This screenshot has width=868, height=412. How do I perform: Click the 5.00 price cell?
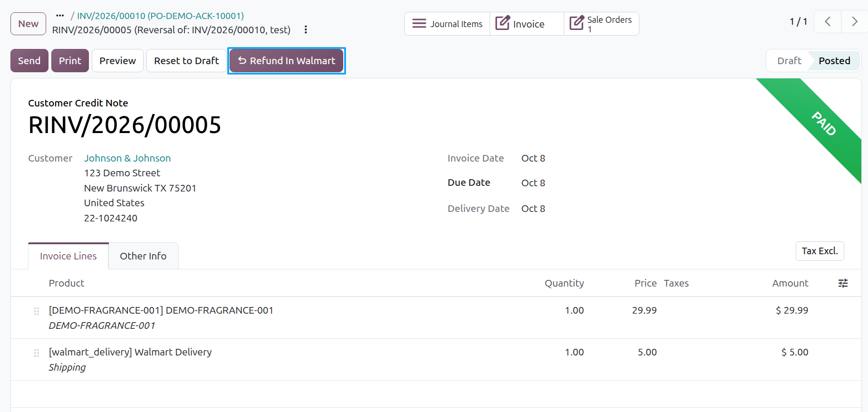click(x=647, y=352)
